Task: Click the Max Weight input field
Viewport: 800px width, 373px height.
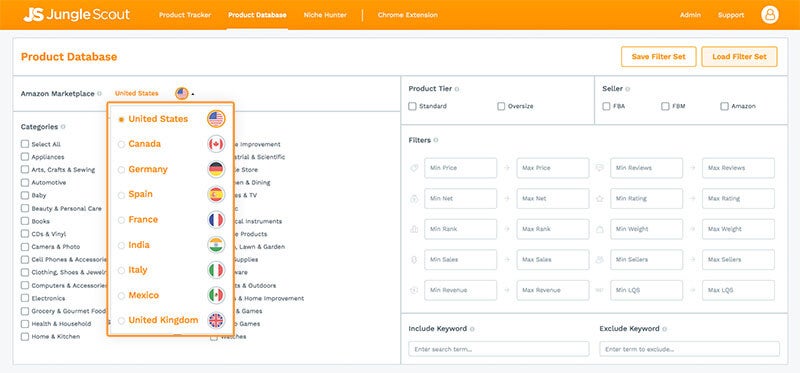Action: 738,229
